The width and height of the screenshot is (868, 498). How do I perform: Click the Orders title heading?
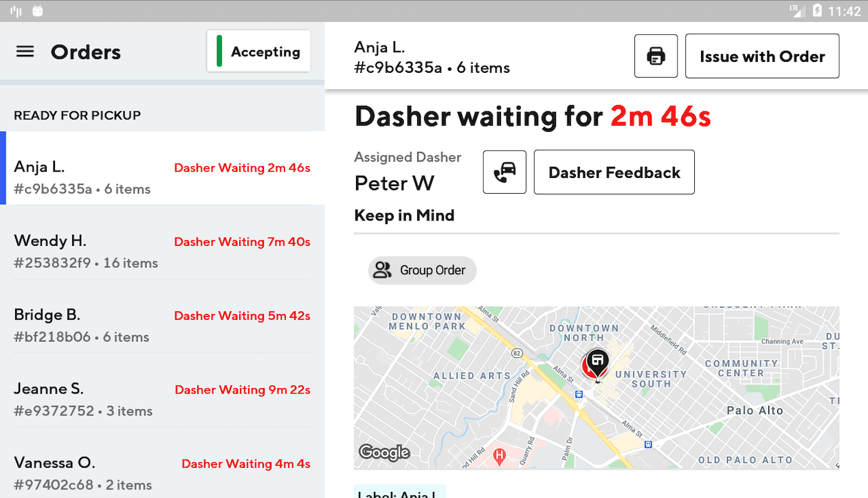point(85,52)
